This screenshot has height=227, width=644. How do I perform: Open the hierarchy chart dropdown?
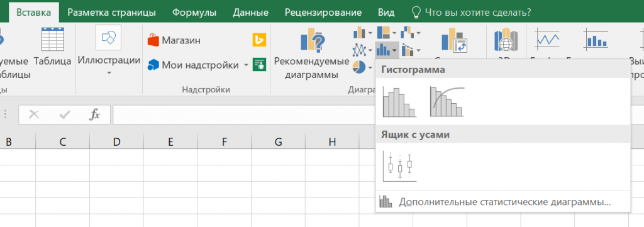(x=387, y=32)
